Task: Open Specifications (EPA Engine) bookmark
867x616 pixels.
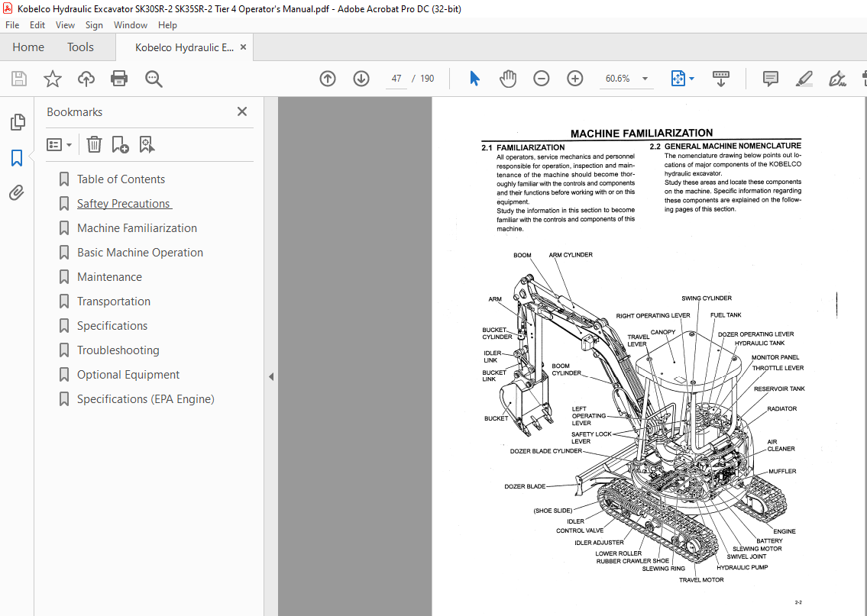Action: (x=146, y=399)
